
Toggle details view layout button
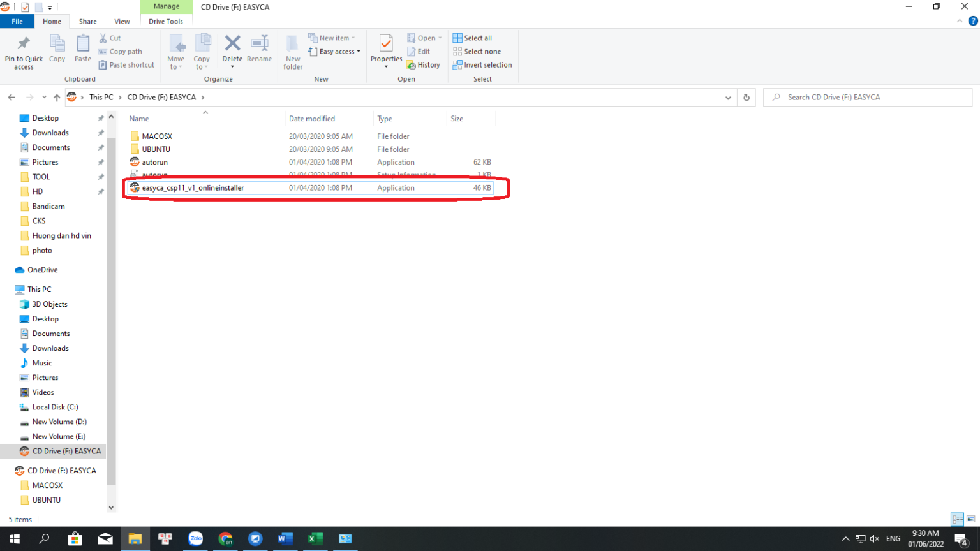coord(957,519)
